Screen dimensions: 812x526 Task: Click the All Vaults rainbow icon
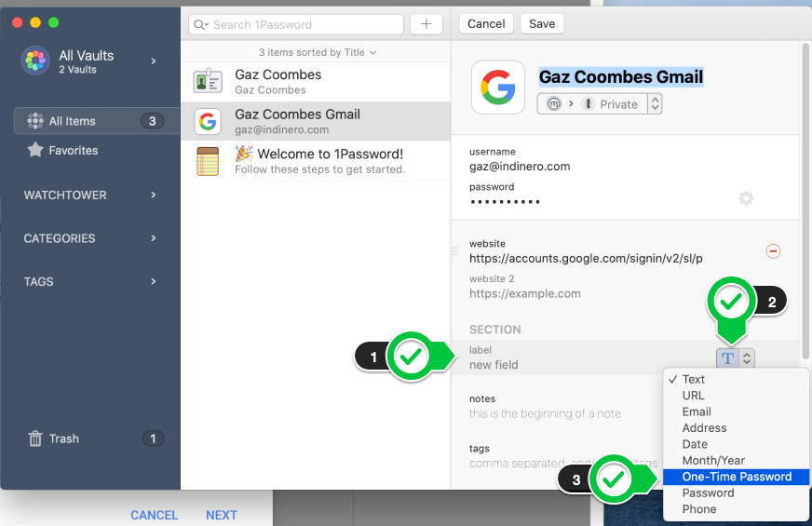(x=35, y=61)
